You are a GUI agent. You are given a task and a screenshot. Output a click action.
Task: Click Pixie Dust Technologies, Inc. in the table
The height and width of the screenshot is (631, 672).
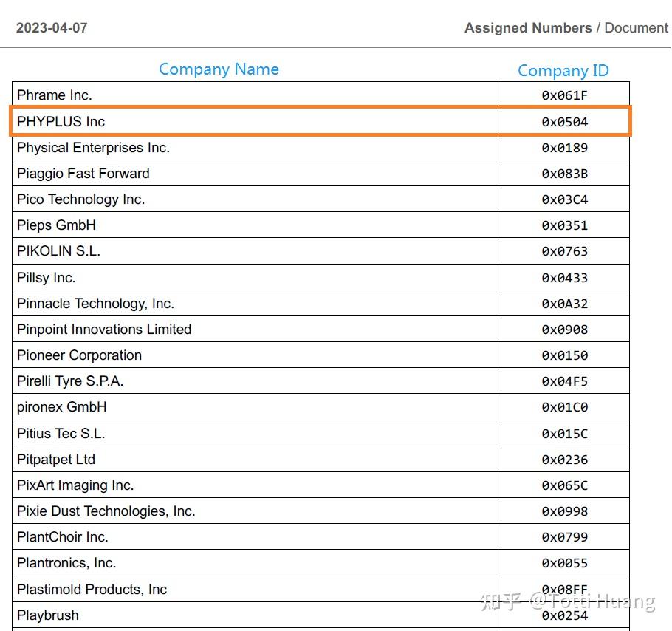click(106, 511)
